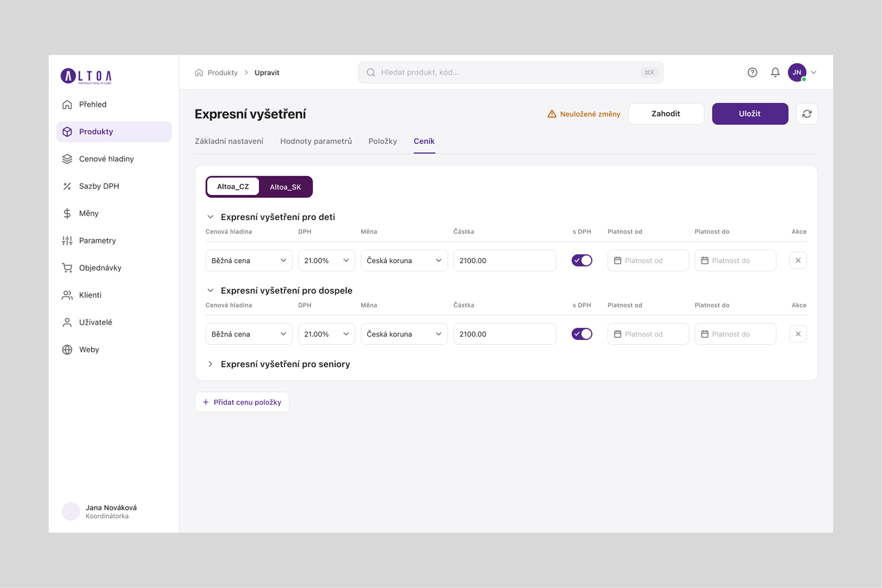Image resolution: width=882 pixels, height=588 pixels.
Task: Click Platnost do field in deti row
Action: click(735, 261)
